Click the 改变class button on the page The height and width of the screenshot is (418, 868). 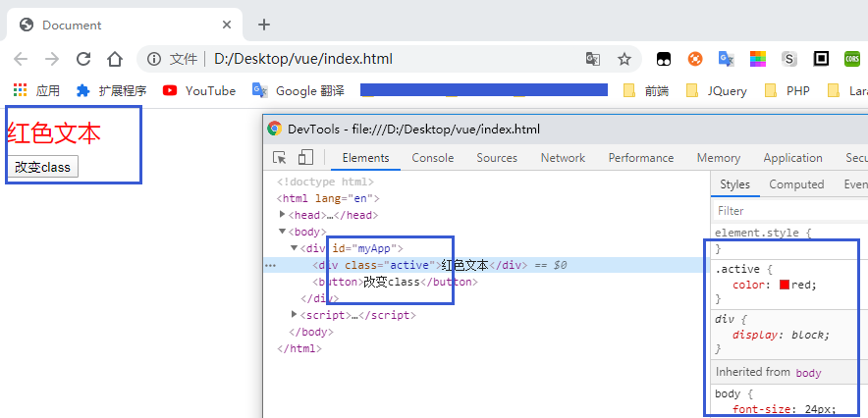(42, 167)
